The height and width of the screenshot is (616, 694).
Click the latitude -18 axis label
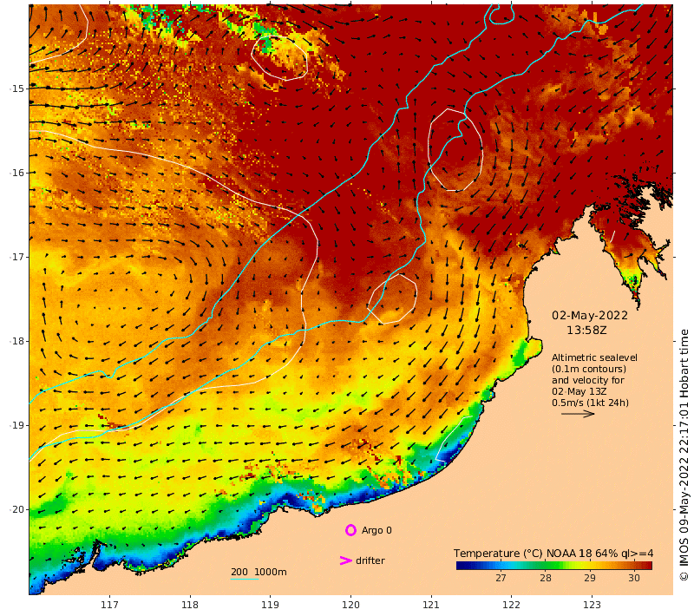click(x=16, y=341)
